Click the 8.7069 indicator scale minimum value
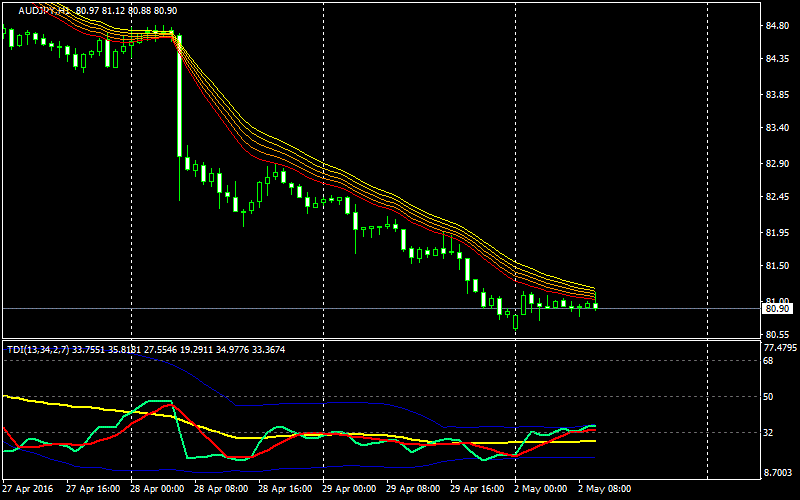800x500 pixels. click(x=778, y=472)
